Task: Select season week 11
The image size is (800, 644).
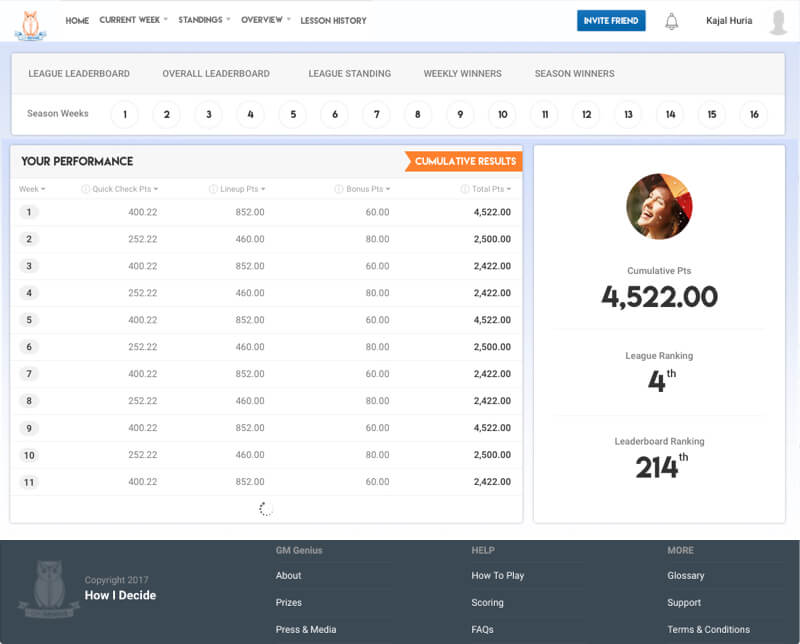Action: point(544,114)
